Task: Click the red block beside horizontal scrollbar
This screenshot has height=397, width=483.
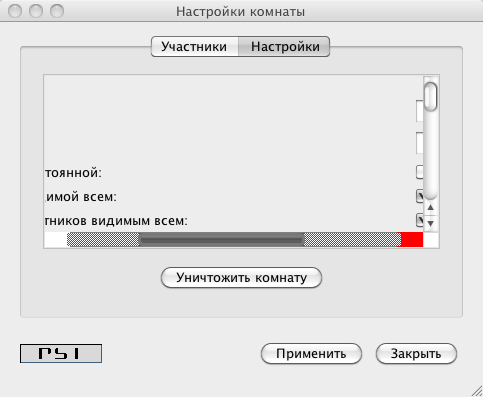Action: coord(412,240)
